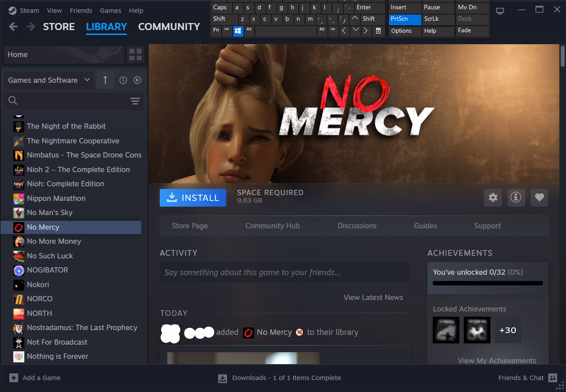Viewport: 566px width, 392px height.
Task: Toggle sort direction up-arrow button
Action: coord(105,80)
